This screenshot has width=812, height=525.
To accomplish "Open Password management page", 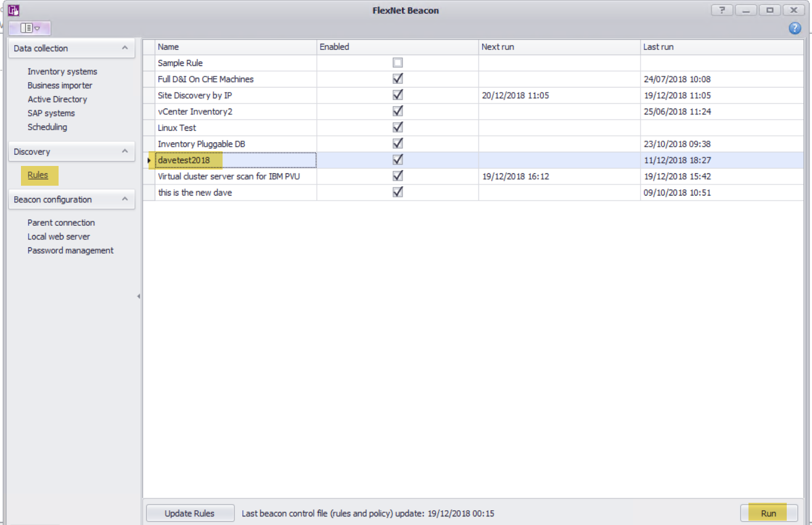I will click(x=70, y=250).
